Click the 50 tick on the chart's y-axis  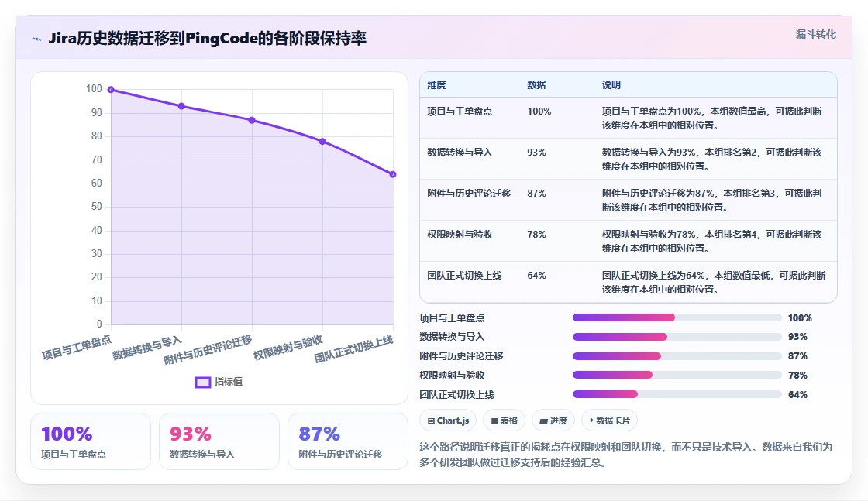click(x=97, y=207)
